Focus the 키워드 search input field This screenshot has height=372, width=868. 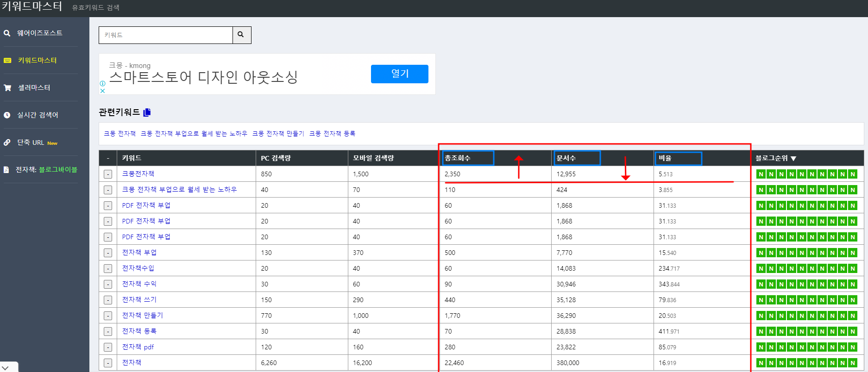click(x=165, y=35)
